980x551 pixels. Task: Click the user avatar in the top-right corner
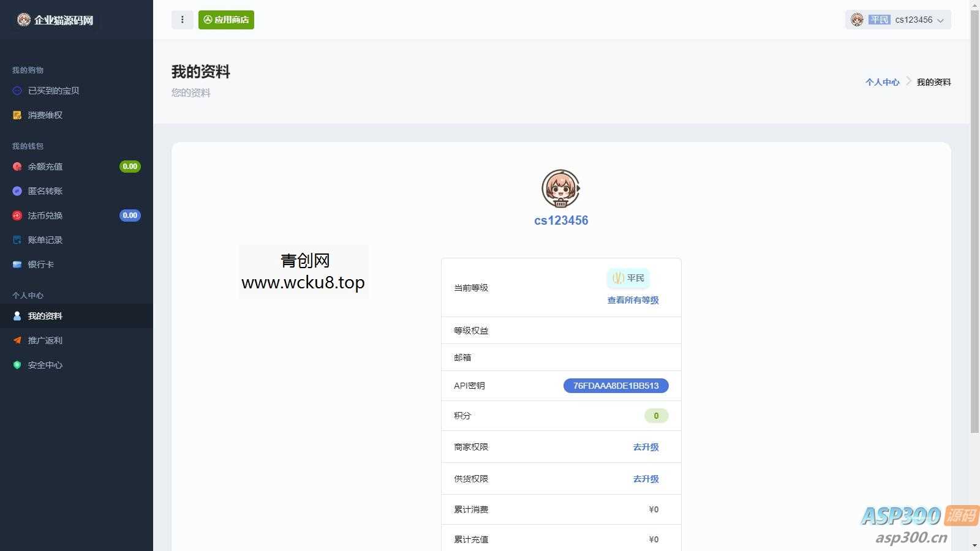click(x=858, y=19)
